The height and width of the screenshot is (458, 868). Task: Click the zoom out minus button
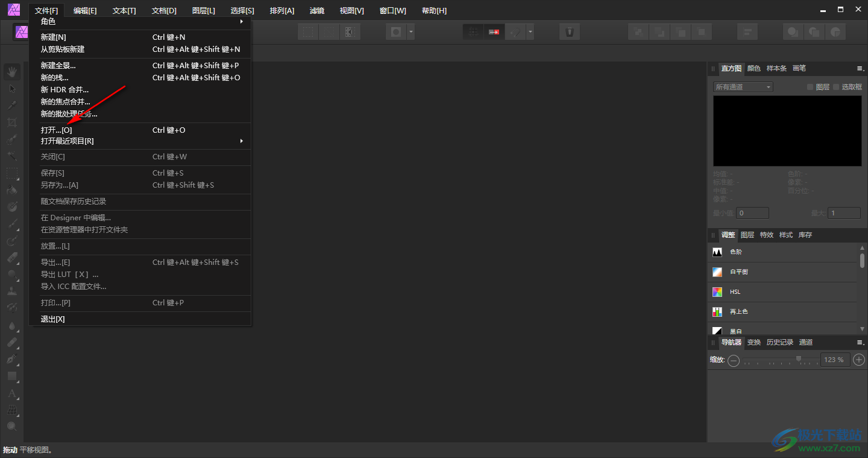[x=734, y=360]
